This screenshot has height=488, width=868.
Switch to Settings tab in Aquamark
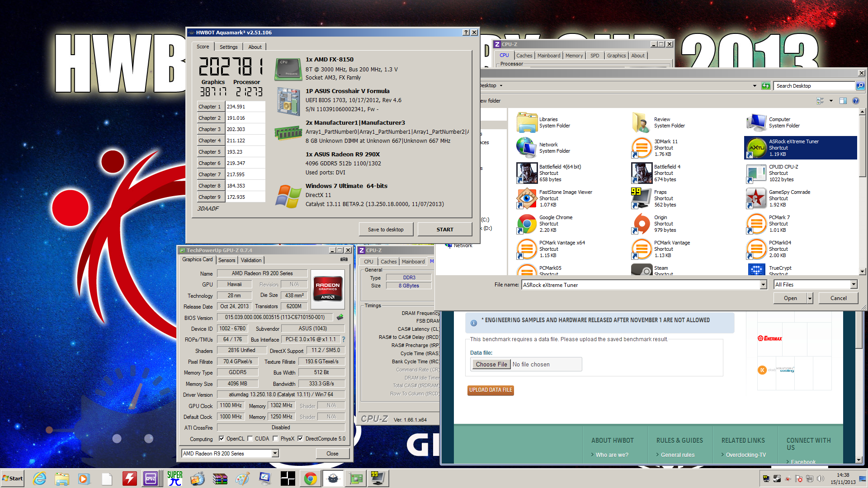[x=228, y=47]
